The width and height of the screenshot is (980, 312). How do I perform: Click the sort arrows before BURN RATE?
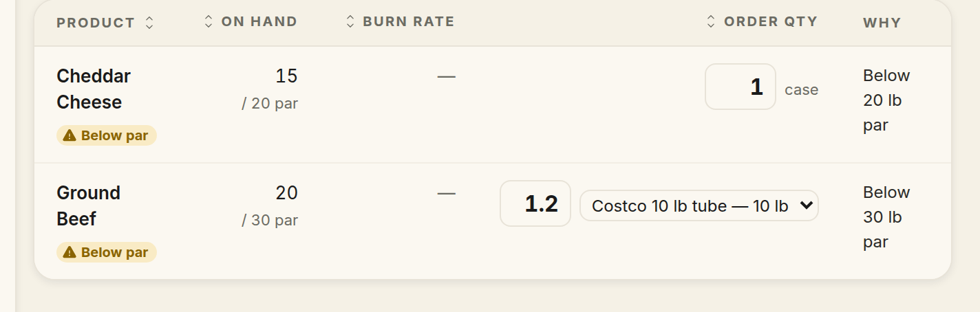click(350, 22)
